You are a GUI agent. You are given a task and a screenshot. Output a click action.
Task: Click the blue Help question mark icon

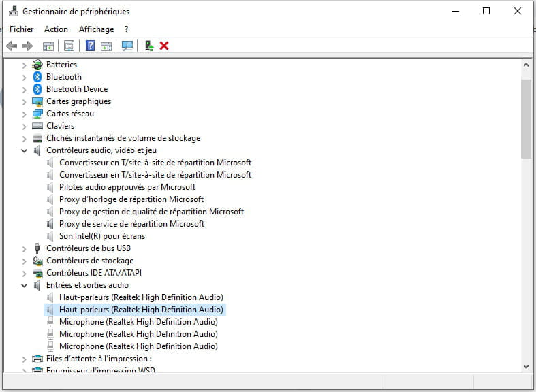click(90, 46)
